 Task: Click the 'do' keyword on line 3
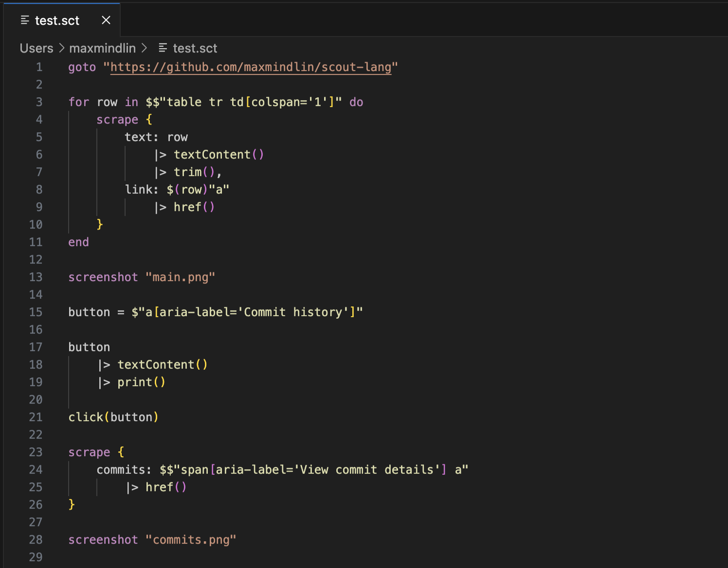(356, 102)
